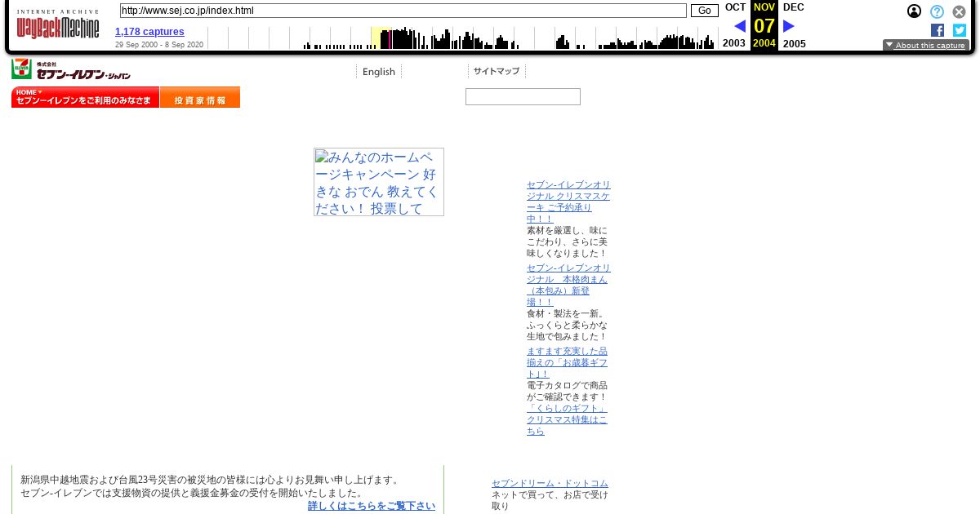Image resolution: width=980 pixels, height=514 pixels.
Task: Open the Wayback help icon
Action: pyautogui.click(x=937, y=11)
